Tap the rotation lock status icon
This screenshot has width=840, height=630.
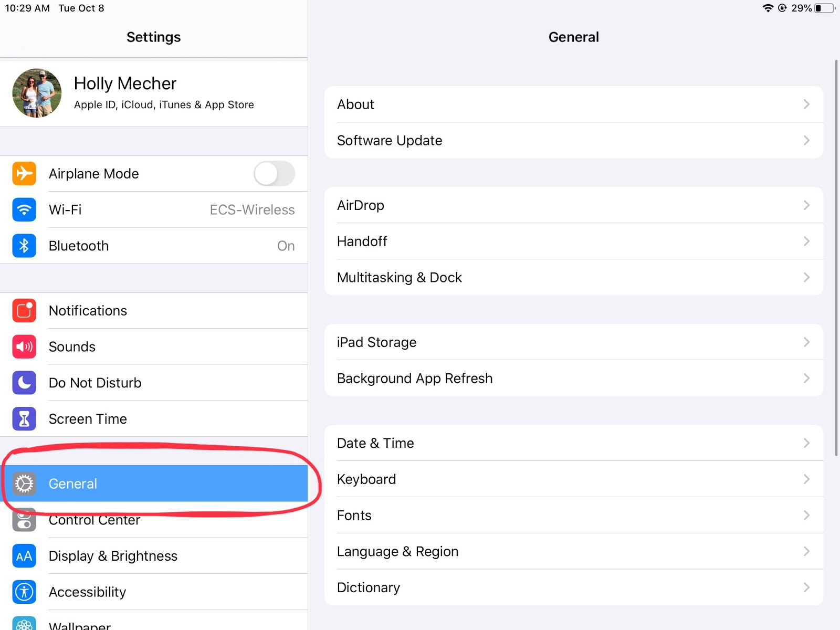pos(782,8)
